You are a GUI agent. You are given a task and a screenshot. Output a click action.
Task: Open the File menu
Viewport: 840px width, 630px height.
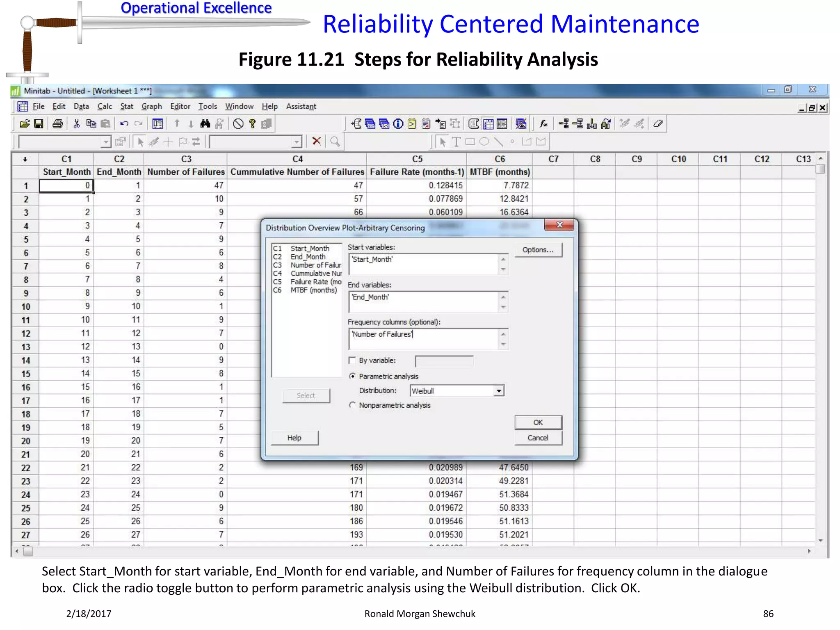[x=39, y=107]
